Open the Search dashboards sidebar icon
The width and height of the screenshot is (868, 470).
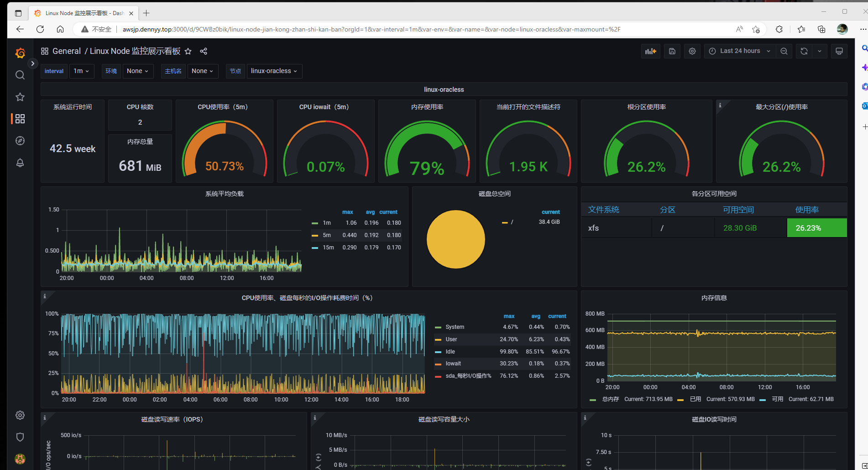coord(20,75)
